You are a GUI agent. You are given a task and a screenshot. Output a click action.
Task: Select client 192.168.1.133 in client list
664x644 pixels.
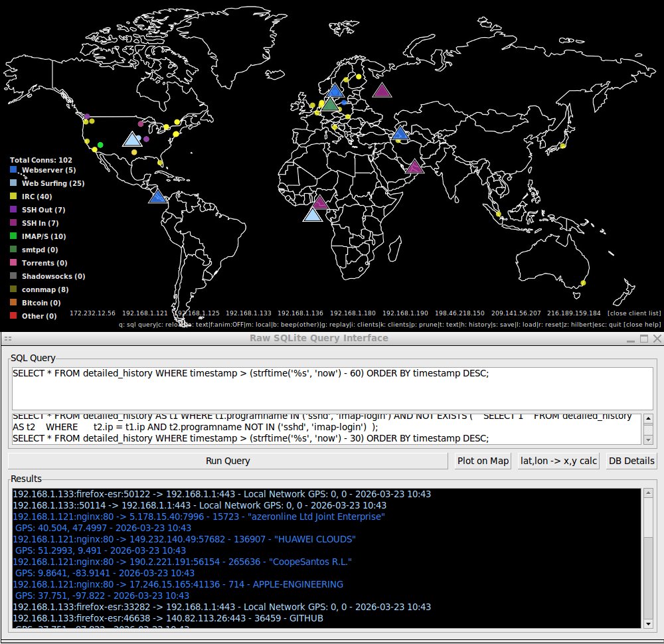point(248,313)
